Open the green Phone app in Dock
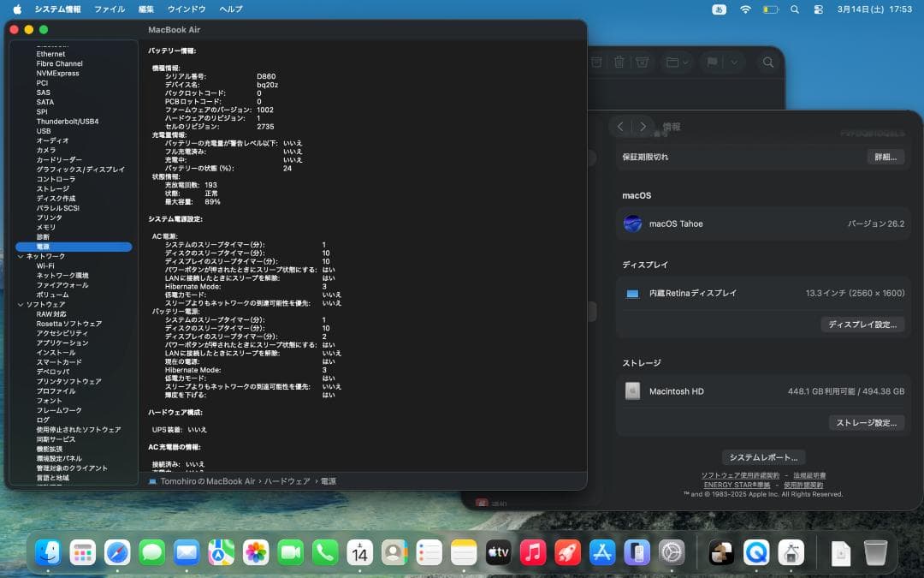The height and width of the screenshot is (578, 924). point(325,552)
